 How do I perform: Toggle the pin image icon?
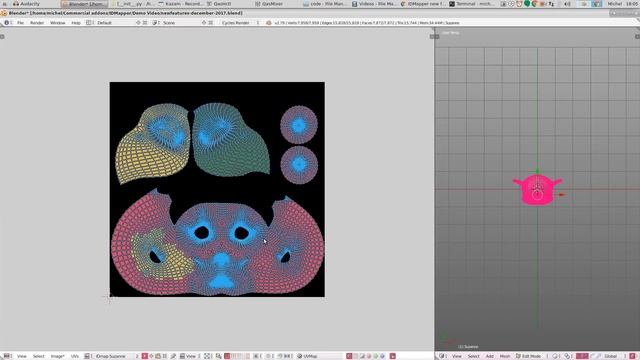[x=174, y=356]
